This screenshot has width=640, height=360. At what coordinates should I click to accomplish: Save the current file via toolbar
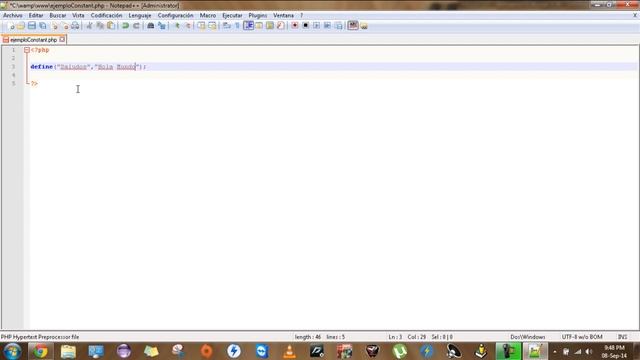(x=31, y=26)
